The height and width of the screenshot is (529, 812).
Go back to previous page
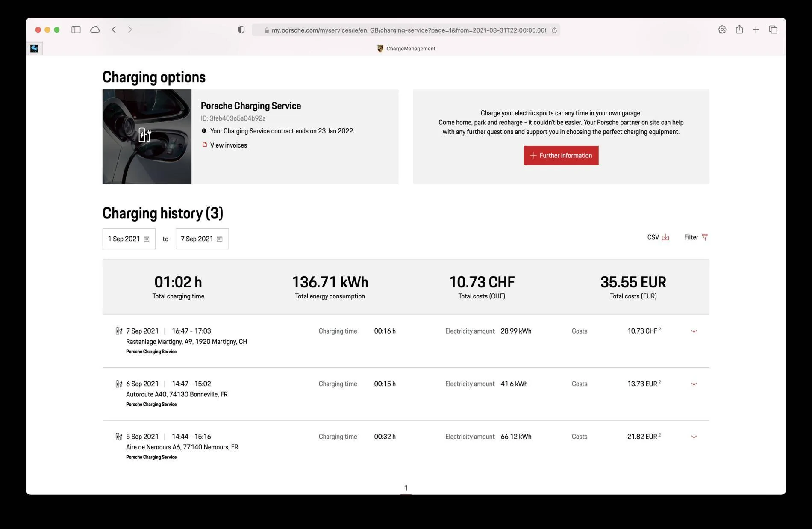pyautogui.click(x=114, y=30)
